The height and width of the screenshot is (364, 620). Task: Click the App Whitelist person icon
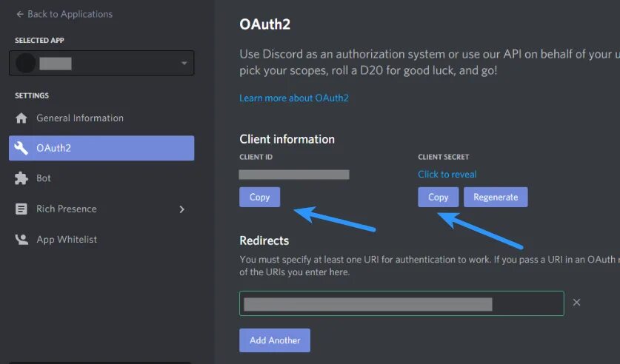pos(21,239)
